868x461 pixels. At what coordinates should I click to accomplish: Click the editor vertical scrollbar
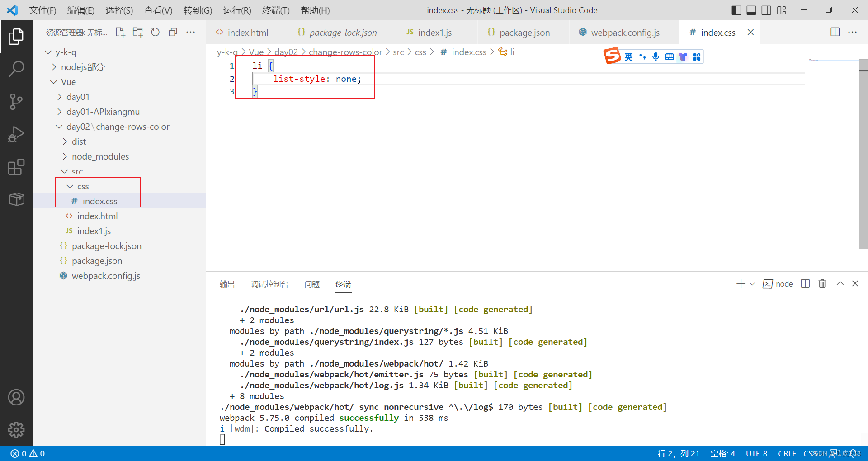point(863,154)
